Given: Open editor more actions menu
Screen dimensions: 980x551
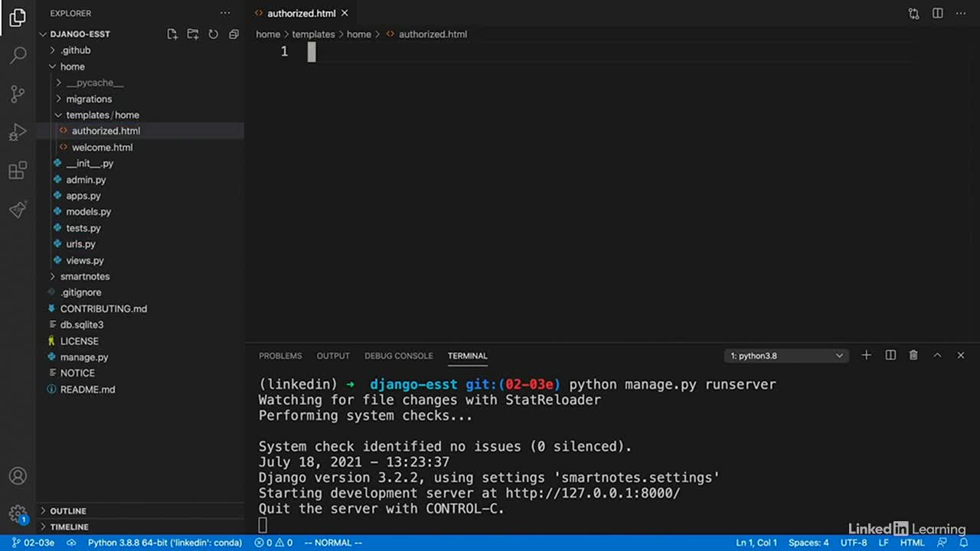Looking at the screenshot, I should 961,13.
